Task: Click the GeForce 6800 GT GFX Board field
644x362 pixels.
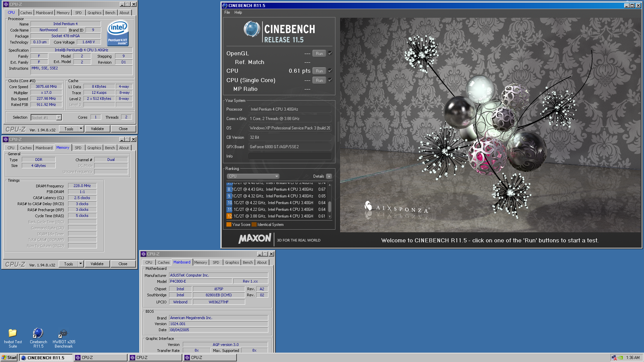Action: 290,147
